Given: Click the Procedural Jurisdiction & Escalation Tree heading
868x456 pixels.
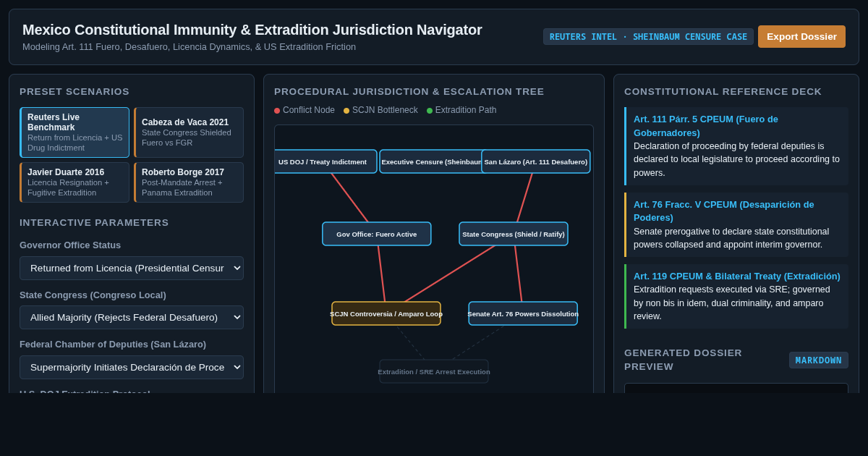Looking at the screenshot, I should [409, 92].
